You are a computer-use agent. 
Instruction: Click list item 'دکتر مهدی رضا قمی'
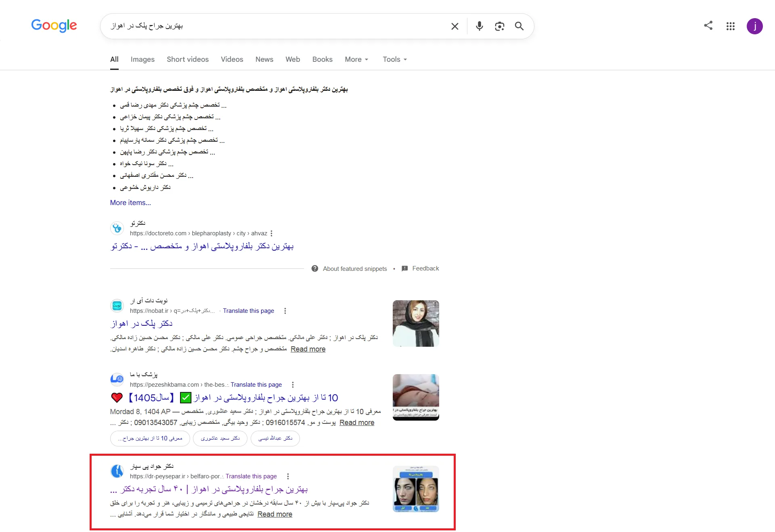(174, 105)
